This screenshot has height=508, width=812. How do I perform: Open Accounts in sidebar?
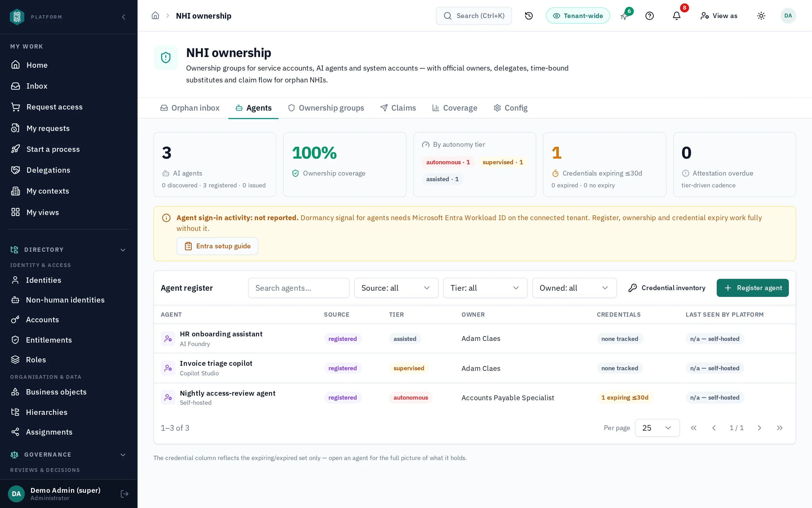tap(69, 320)
